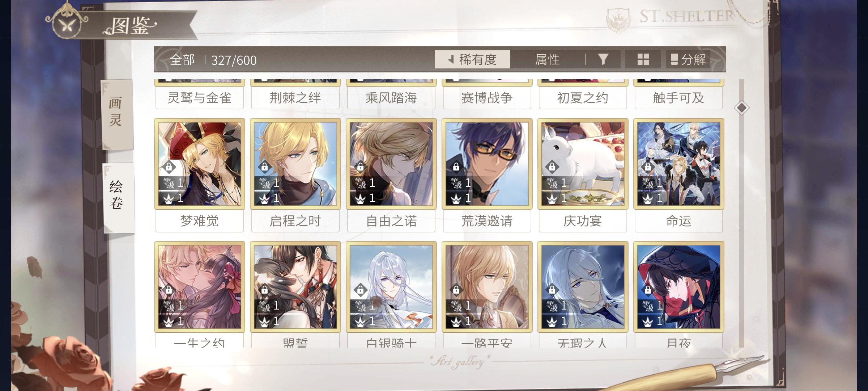
Task: Sort by 稀有度 with arrow
Action: [472, 59]
